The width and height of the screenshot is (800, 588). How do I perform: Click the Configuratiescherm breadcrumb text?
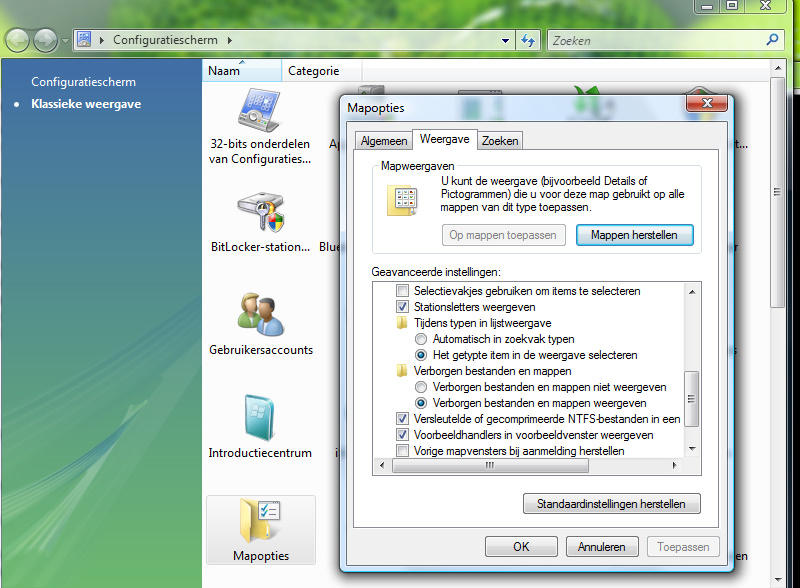coord(165,40)
